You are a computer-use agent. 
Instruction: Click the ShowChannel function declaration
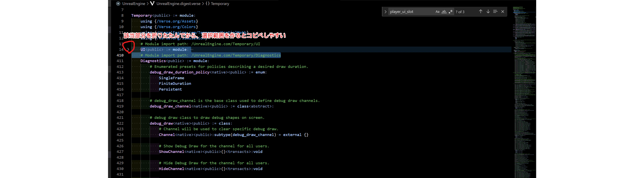211,152
